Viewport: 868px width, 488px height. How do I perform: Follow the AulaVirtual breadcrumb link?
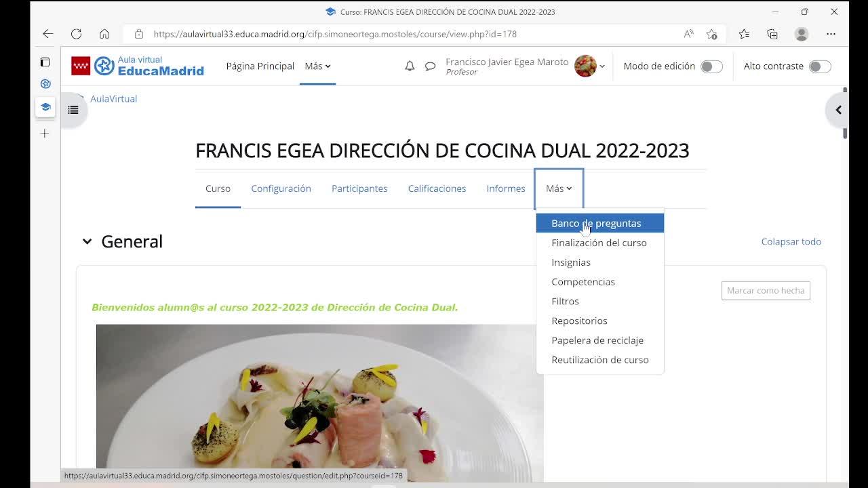[x=113, y=99]
